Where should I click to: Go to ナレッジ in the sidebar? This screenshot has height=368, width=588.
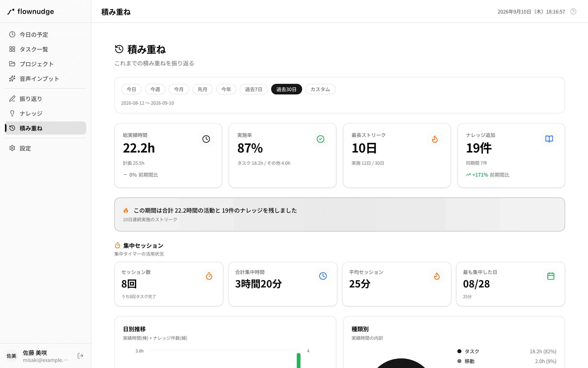coord(46,113)
